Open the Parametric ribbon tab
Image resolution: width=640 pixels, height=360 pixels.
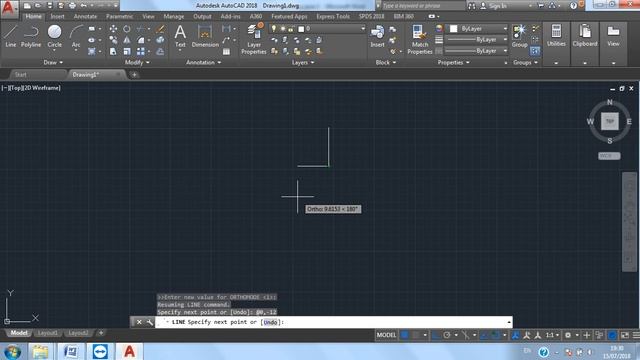pyautogui.click(x=119, y=16)
